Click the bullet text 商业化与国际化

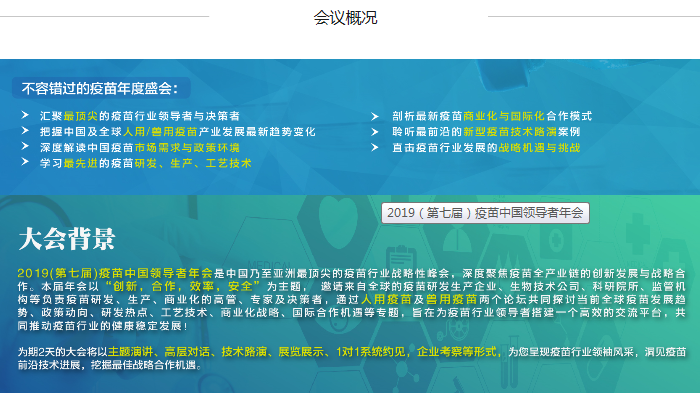pyautogui.click(x=504, y=116)
